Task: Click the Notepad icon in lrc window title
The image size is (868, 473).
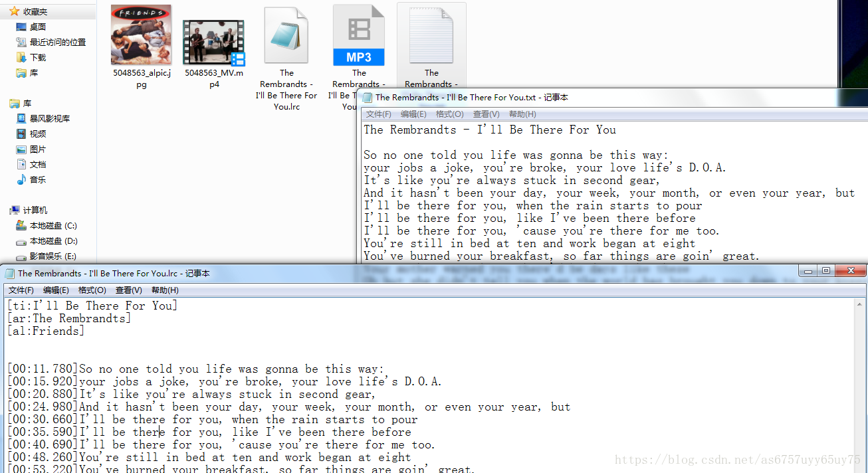Action: pos(9,273)
